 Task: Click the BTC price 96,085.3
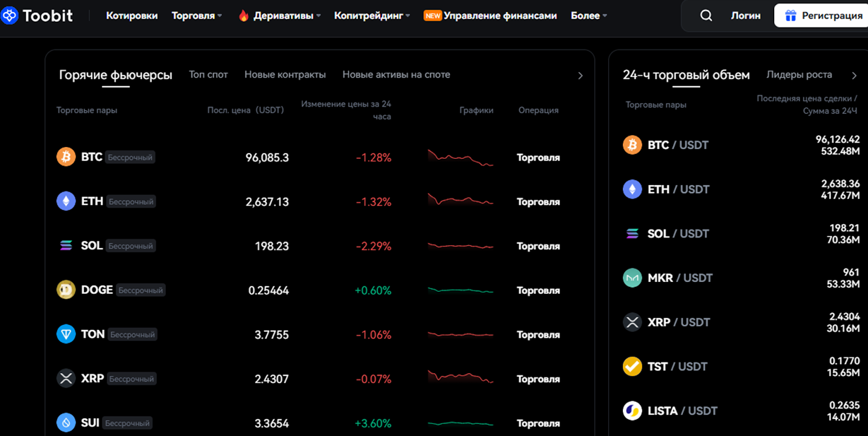coord(267,157)
